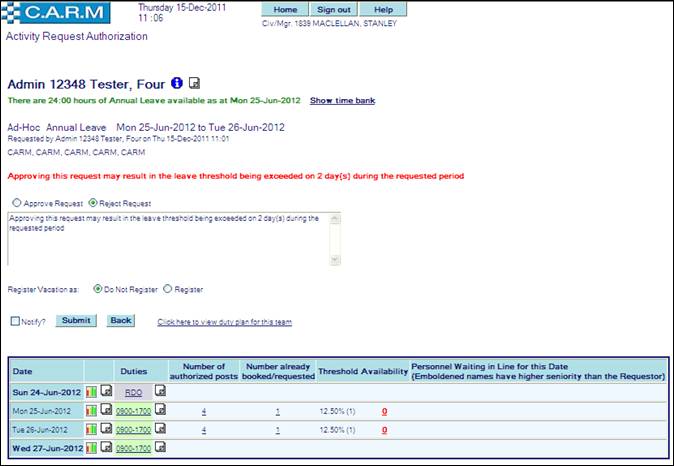The height and width of the screenshot is (466, 674).
Task: Choose Register for vacation registration
Action: (167, 290)
